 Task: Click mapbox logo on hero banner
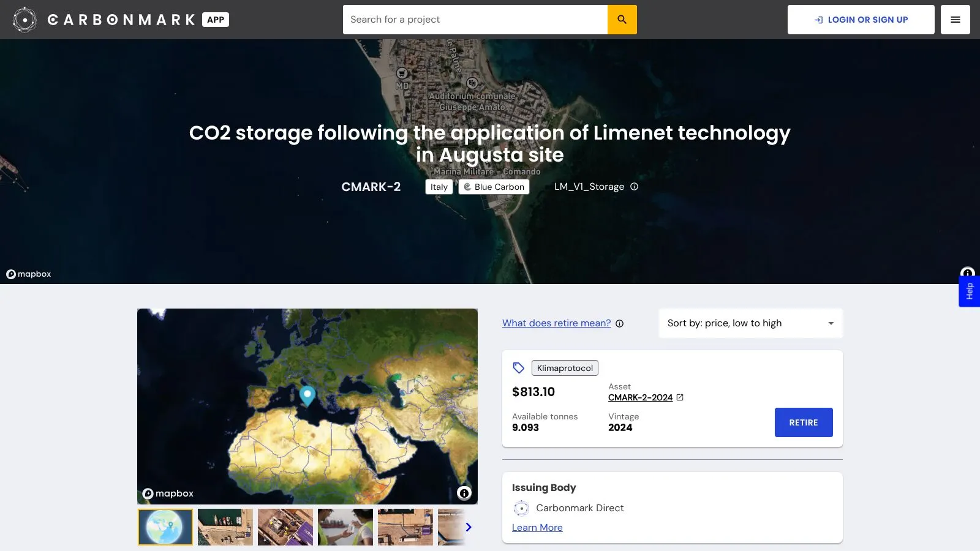29,274
